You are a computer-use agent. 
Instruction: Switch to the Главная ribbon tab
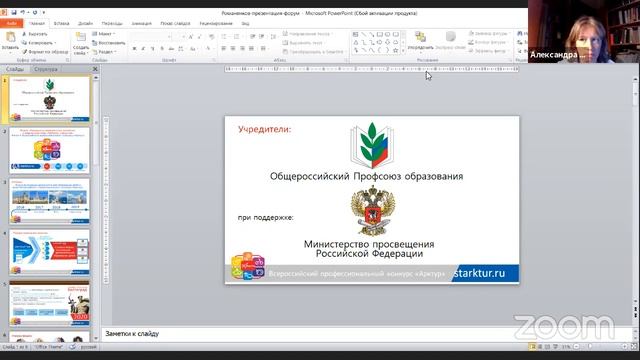click(x=37, y=23)
